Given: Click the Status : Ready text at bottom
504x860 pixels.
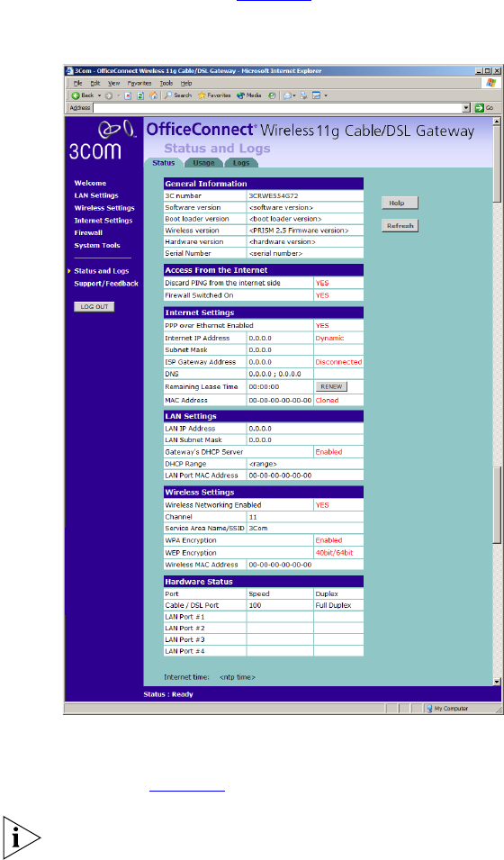Looking at the screenshot, I should coord(168,694).
